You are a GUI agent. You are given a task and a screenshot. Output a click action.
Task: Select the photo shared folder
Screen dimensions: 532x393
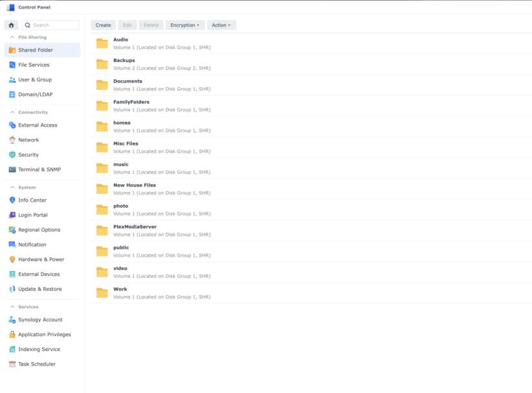(x=311, y=209)
